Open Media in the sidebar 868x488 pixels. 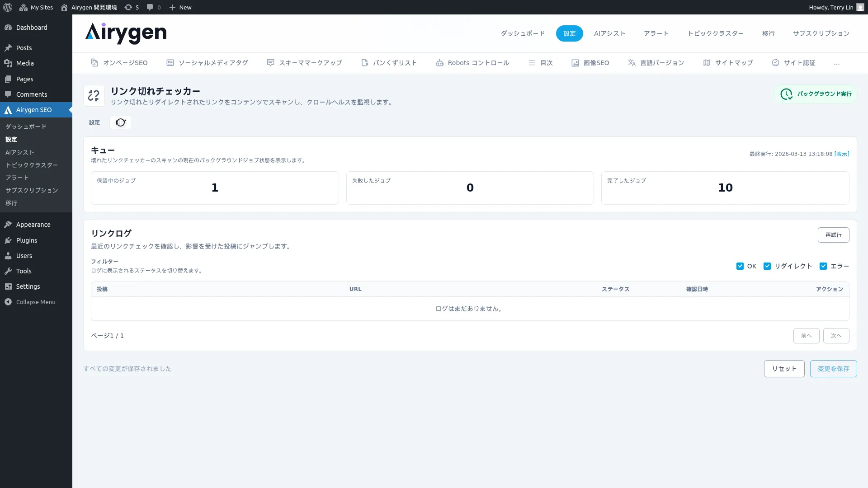click(36, 63)
